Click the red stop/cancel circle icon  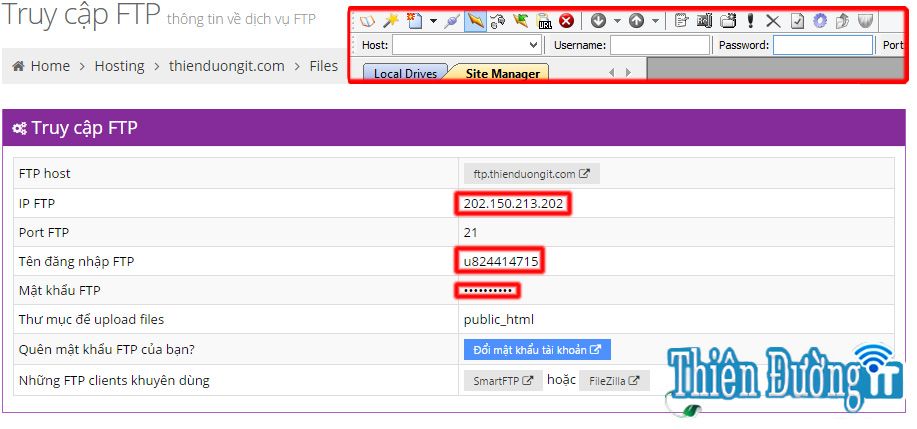pyautogui.click(x=566, y=20)
